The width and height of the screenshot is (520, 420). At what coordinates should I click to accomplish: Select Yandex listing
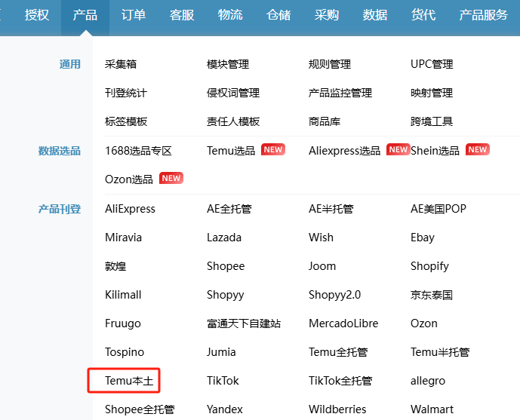point(225,409)
